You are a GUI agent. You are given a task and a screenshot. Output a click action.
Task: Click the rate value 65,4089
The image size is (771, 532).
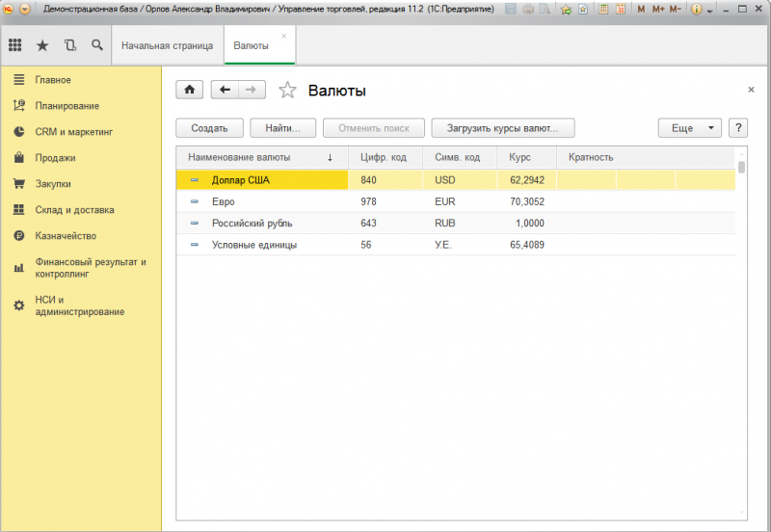526,245
